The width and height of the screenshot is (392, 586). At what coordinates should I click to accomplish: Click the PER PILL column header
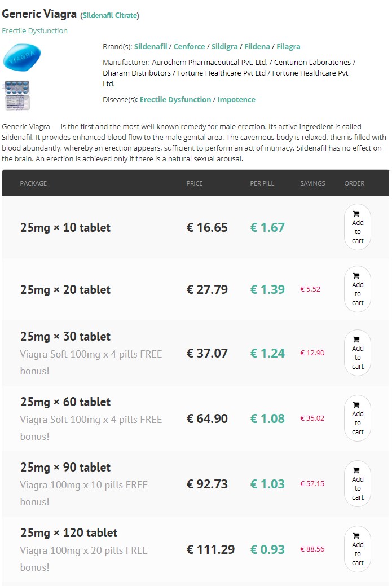click(x=262, y=183)
